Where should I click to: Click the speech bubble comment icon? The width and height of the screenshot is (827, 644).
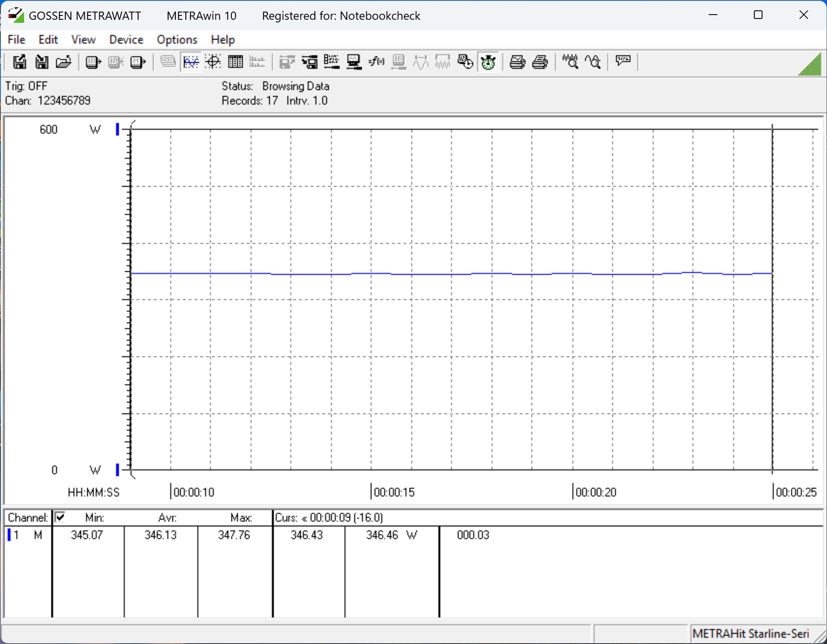pos(623,61)
